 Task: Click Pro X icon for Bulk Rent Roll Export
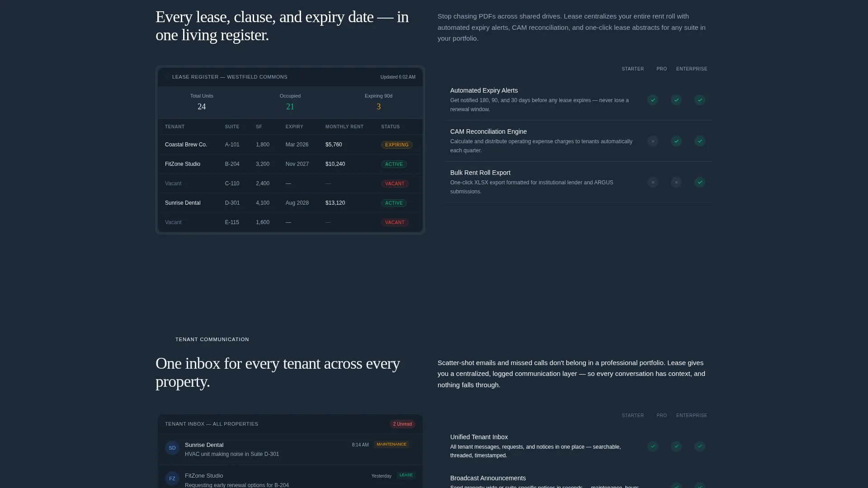[x=676, y=182]
